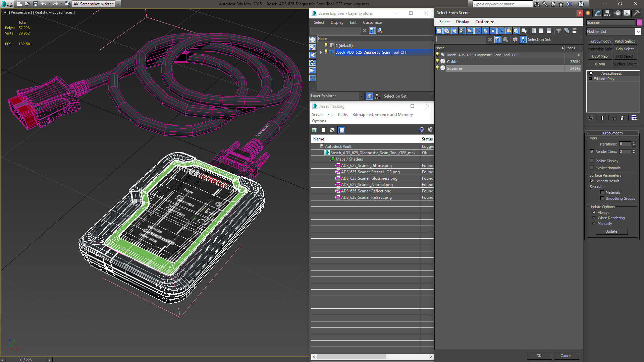Open Display menu in Select From Scene
Viewport: 644px width, 362px height.
tap(462, 22)
